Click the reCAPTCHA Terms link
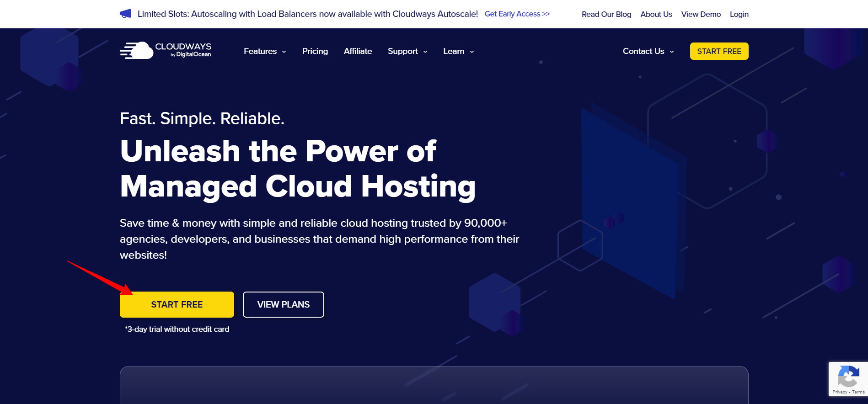This screenshot has width=868, height=404. click(x=858, y=392)
